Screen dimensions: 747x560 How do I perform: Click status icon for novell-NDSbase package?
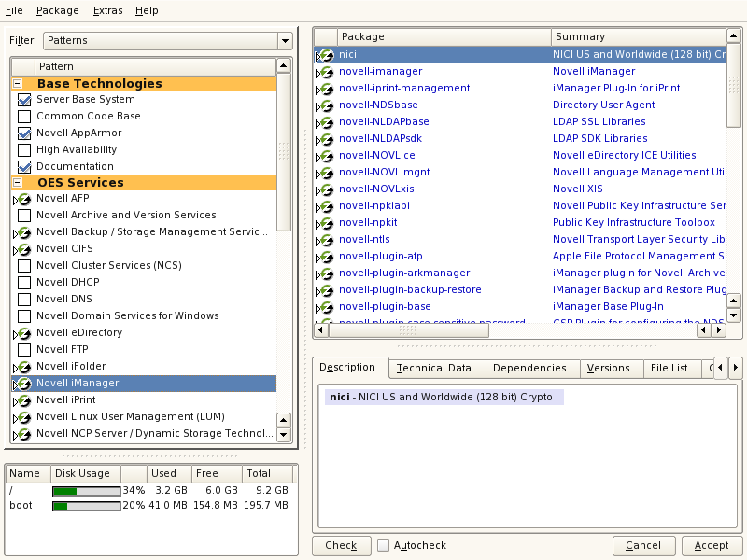325,105
